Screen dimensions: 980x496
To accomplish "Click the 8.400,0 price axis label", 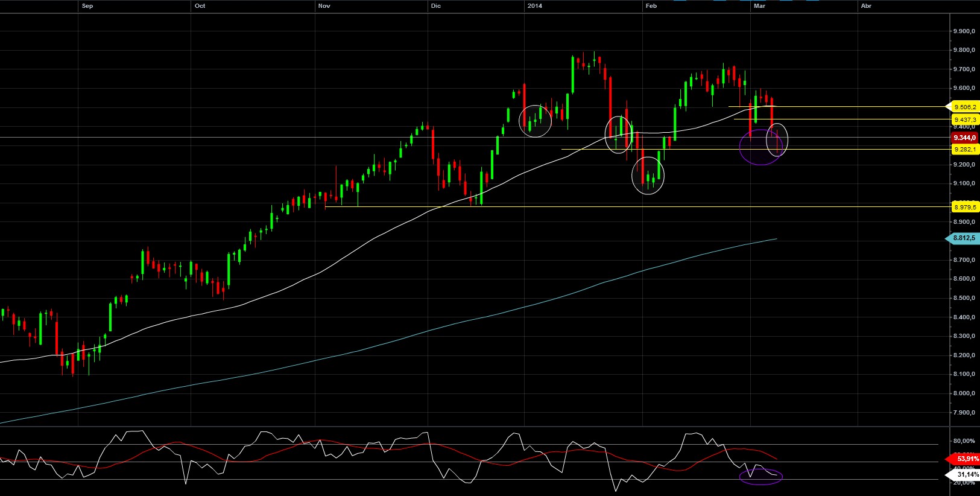I will point(964,317).
